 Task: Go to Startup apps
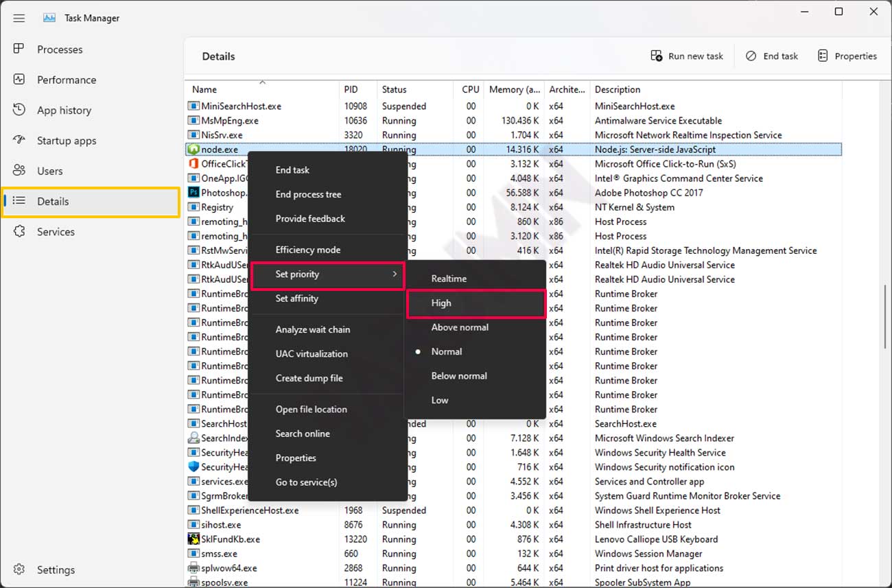point(91,141)
